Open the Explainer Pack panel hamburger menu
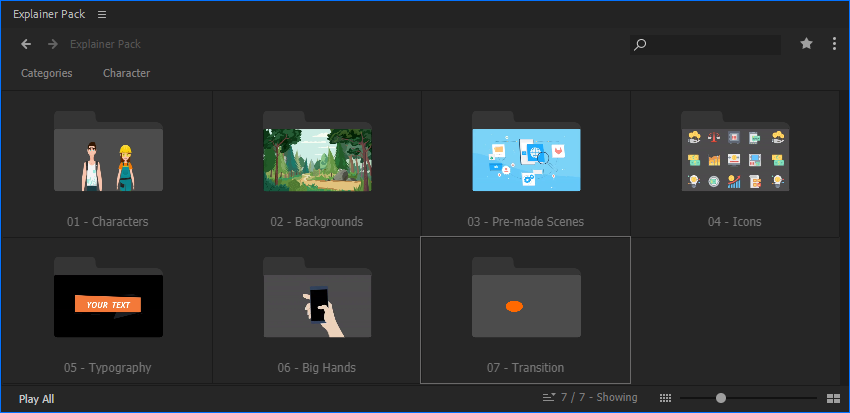Screen dimensions: 850x413 tap(102, 15)
